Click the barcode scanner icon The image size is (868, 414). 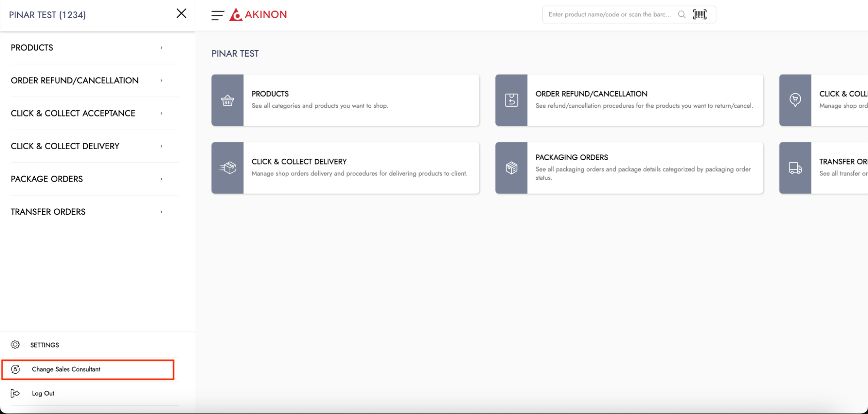coord(700,14)
